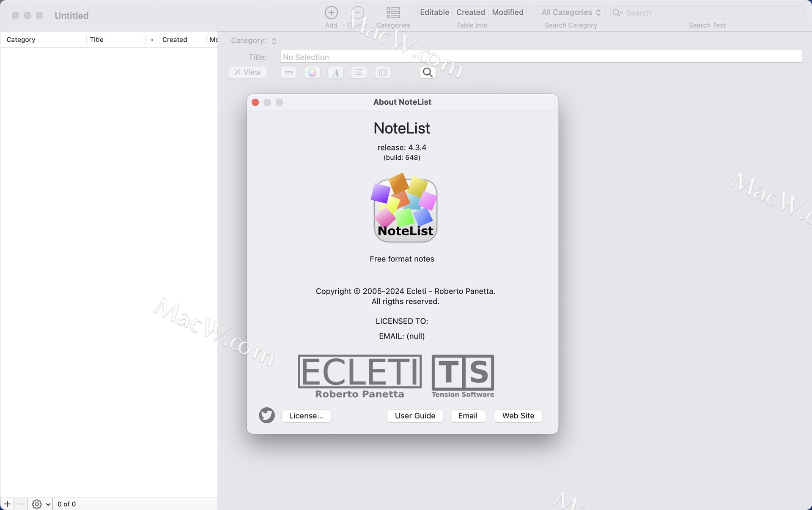Click the (build: 648) text

[402, 158]
